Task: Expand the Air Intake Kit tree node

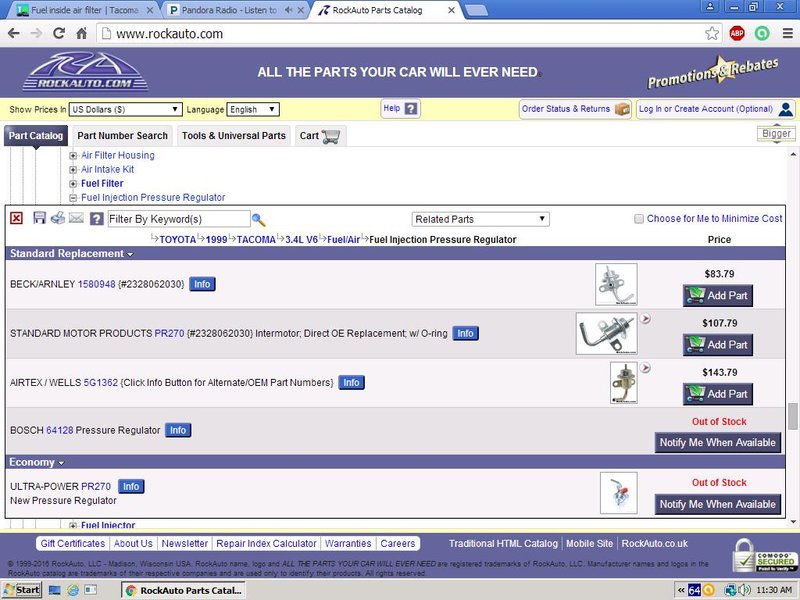Action: click(73, 170)
